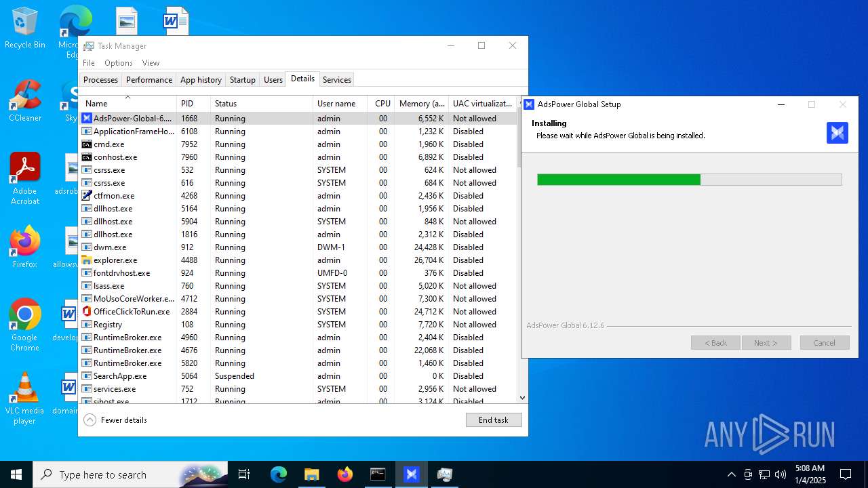
Task: Click AdsPower logo in installer header
Action: pos(837,132)
